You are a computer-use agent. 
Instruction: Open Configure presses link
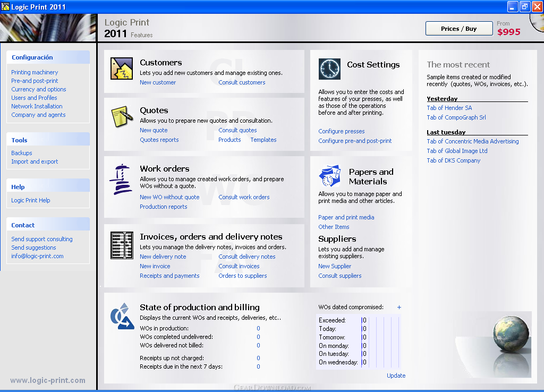(x=342, y=131)
